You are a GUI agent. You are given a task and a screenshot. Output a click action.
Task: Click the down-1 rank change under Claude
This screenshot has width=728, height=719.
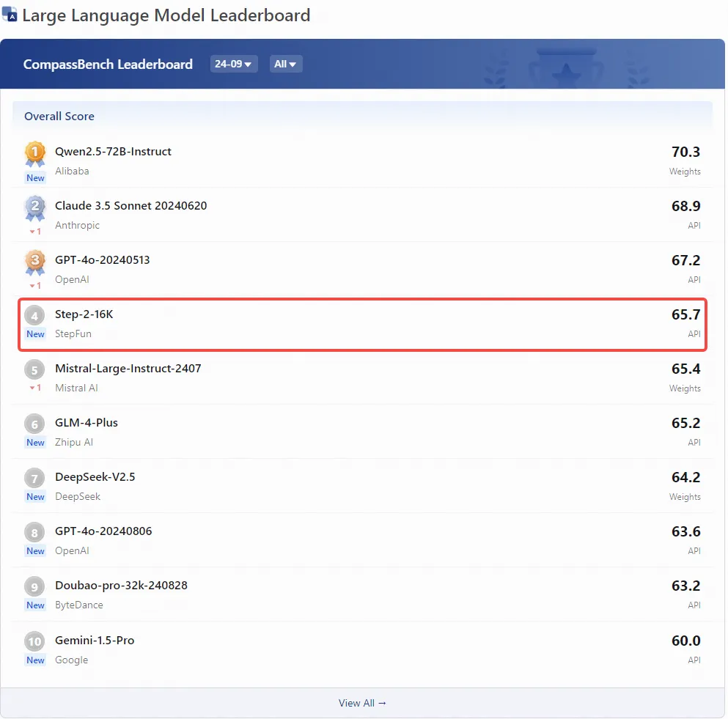coord(35,231)
